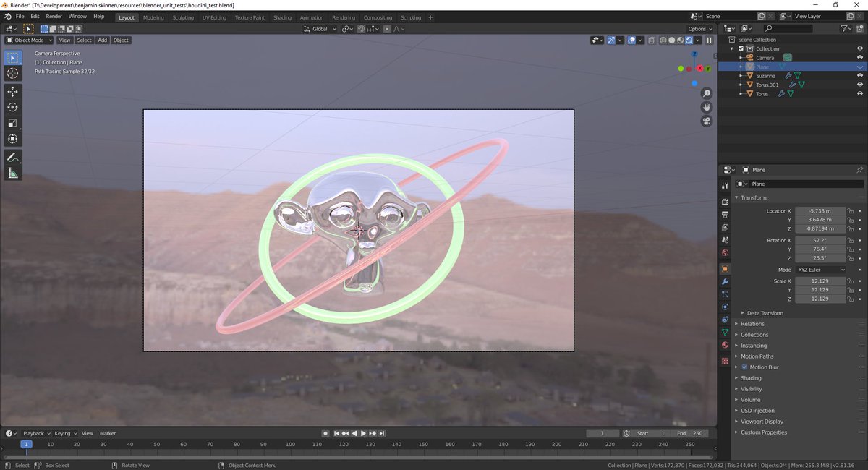Viewport: 868px width, 470px height.
Task: Open the Active Tool properties tab
Action: (x=725, y=186)
